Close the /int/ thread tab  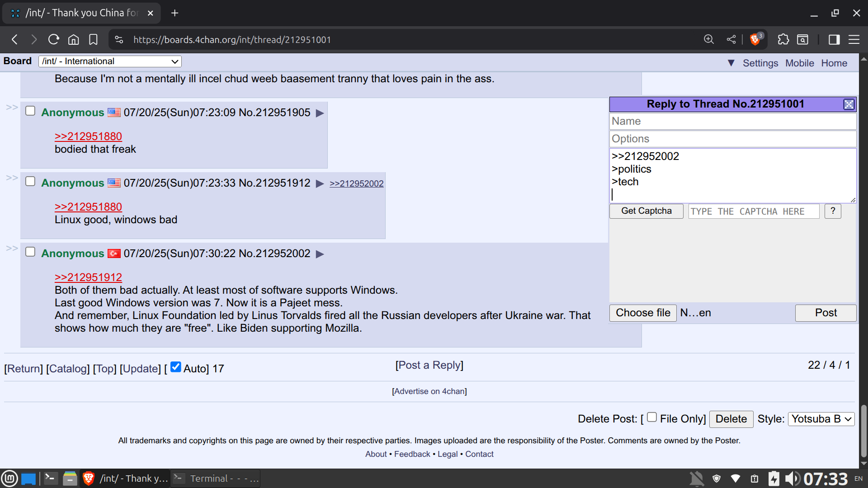click(x=151, y=13)
